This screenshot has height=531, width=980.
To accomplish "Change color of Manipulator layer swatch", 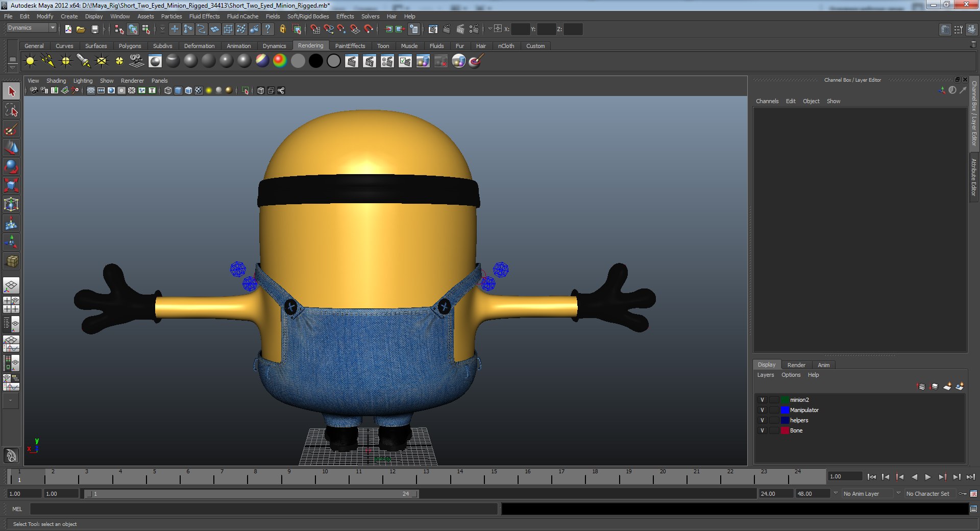I will (x=785, y=410).
